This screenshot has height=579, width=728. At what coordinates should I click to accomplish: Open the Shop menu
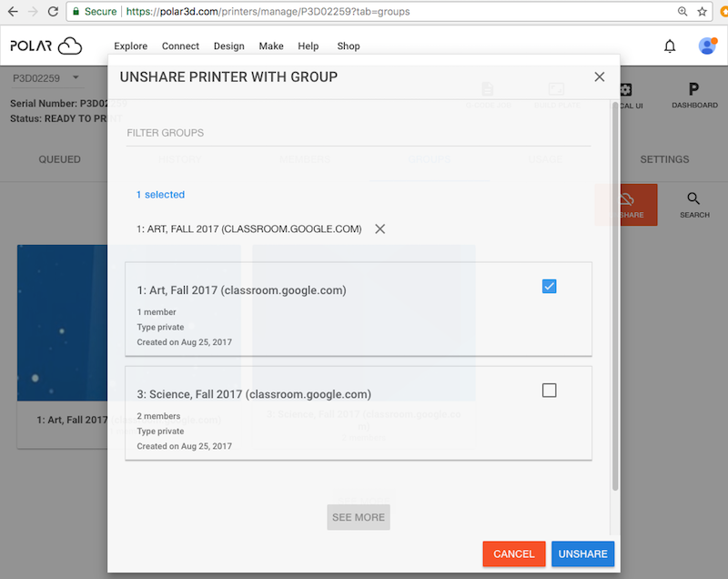pos(349,46)
